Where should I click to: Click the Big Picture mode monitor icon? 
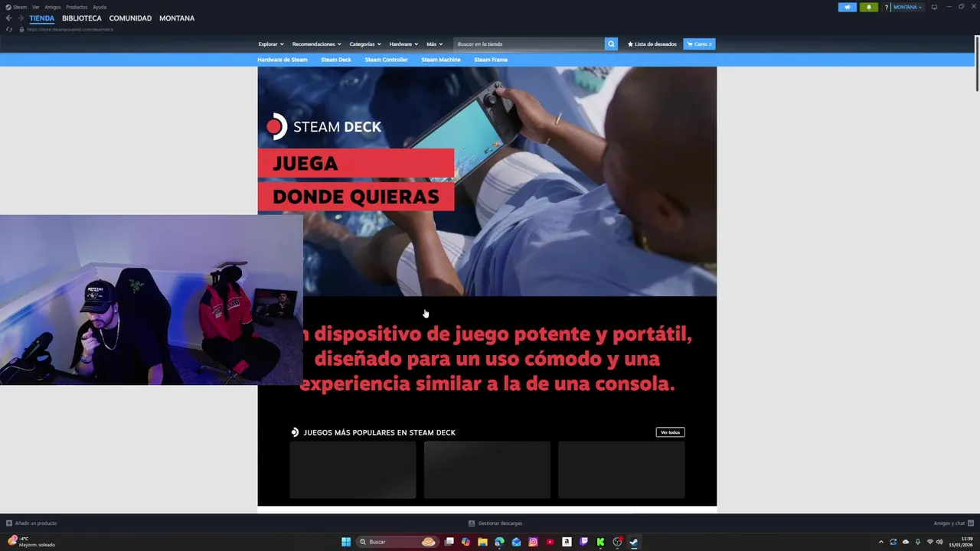(934, 7)
